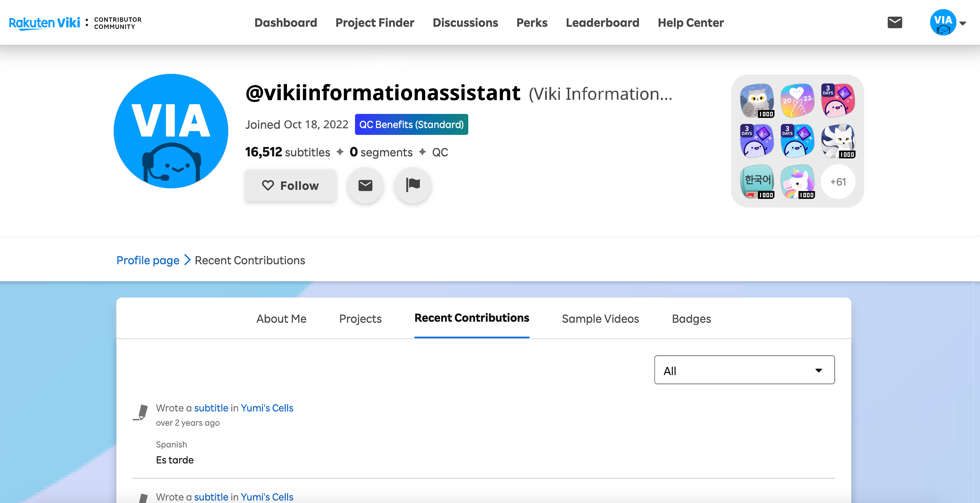
Task: Click the @vikiinformationassistant username heading
Action: click(x=383, y=93)
